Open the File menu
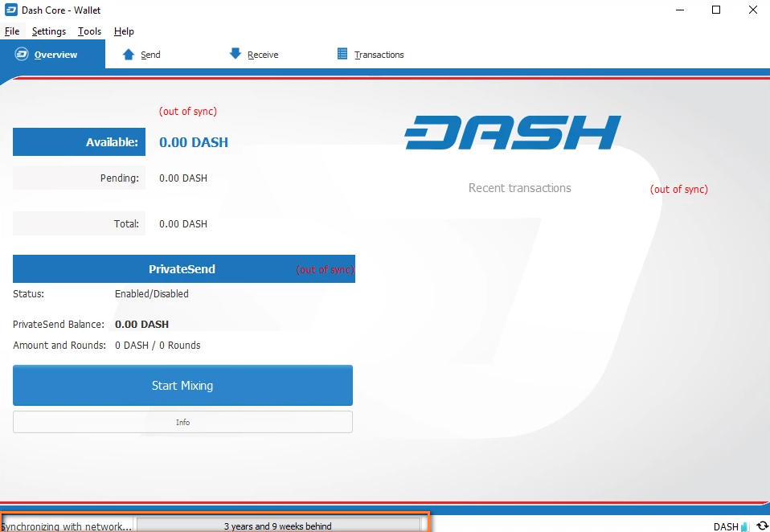 (12, 31)
